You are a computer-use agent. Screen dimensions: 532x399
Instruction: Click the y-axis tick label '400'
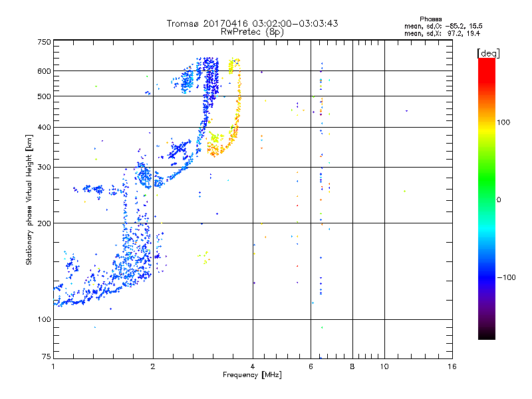(44, 127)
